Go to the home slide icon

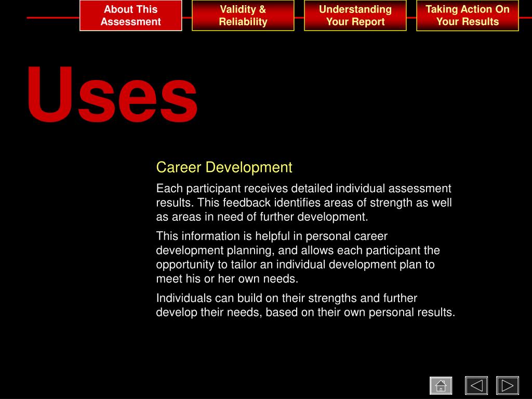pyautogui.click(x=441, y=385)
